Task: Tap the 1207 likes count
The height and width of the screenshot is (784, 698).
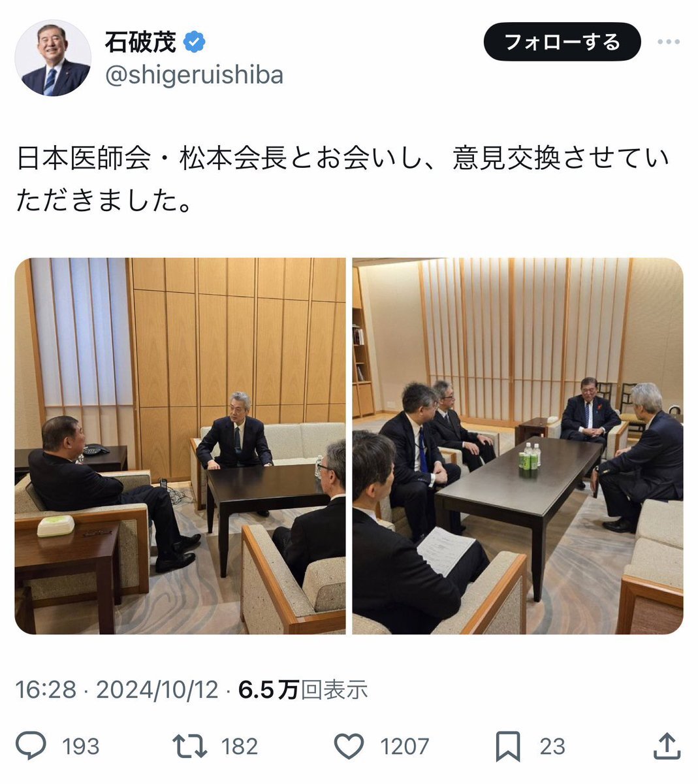Action: 405,746
